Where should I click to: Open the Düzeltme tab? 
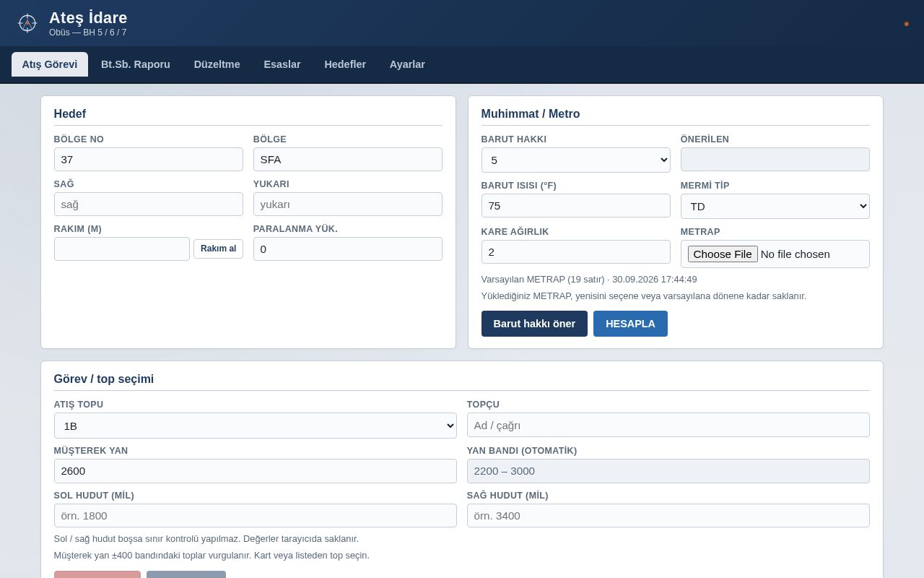(x=217, y=64)
